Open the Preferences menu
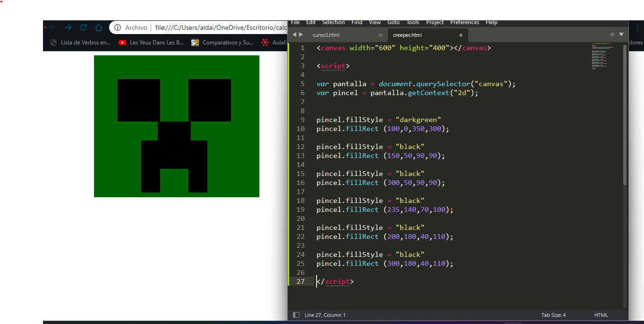Screen dimensions: 644x324 pos(464,22)
